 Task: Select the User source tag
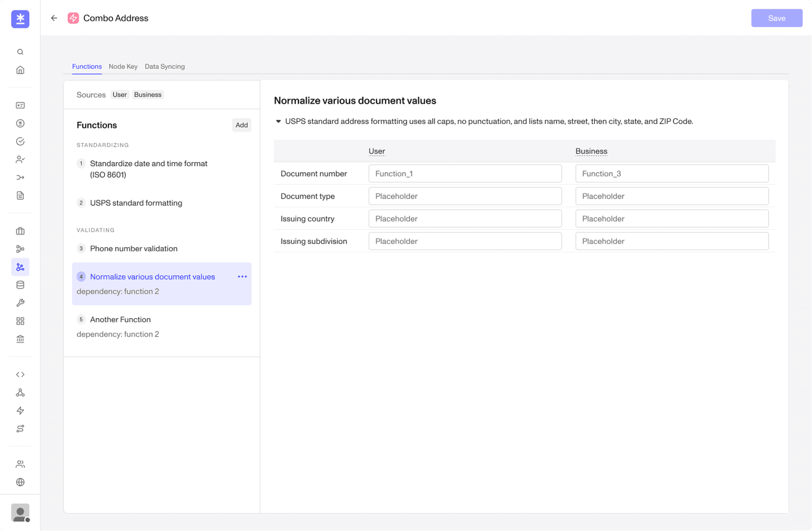(x=120, y=95)
